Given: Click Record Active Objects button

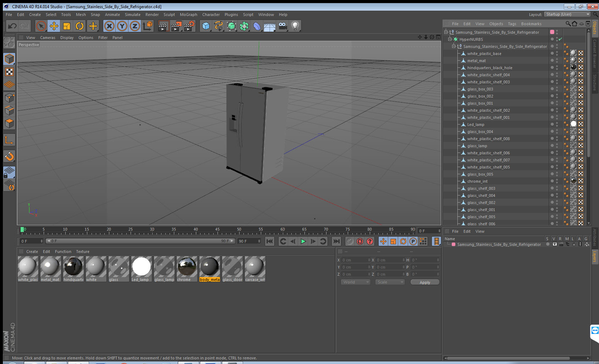Looking at the screenshot, I should [x=350, y=241].
